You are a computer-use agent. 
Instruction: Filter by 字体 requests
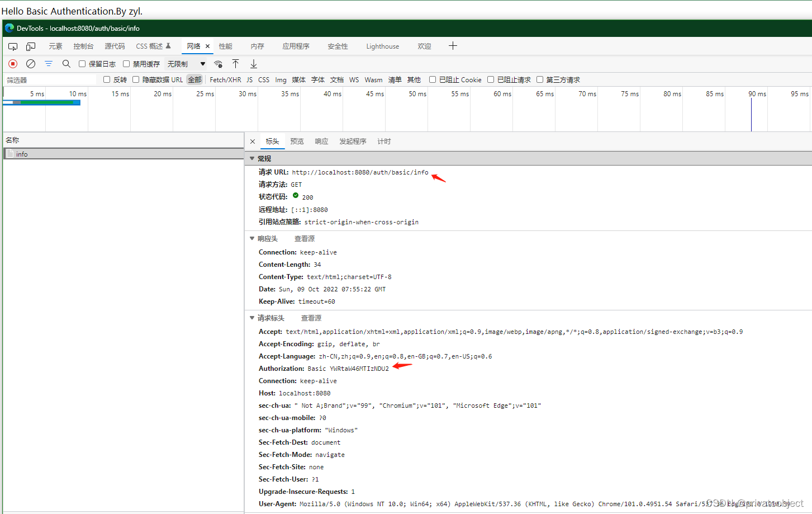coord(317,80)
